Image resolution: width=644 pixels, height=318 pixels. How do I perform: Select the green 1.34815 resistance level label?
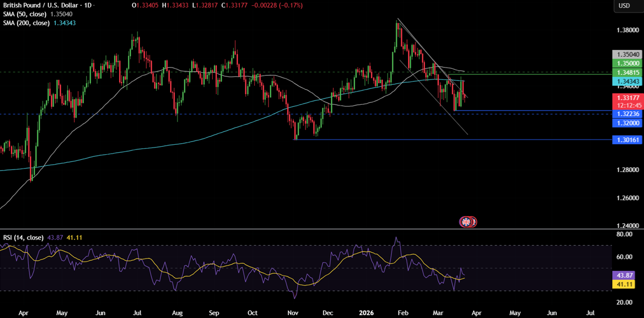tap(627, 72)
